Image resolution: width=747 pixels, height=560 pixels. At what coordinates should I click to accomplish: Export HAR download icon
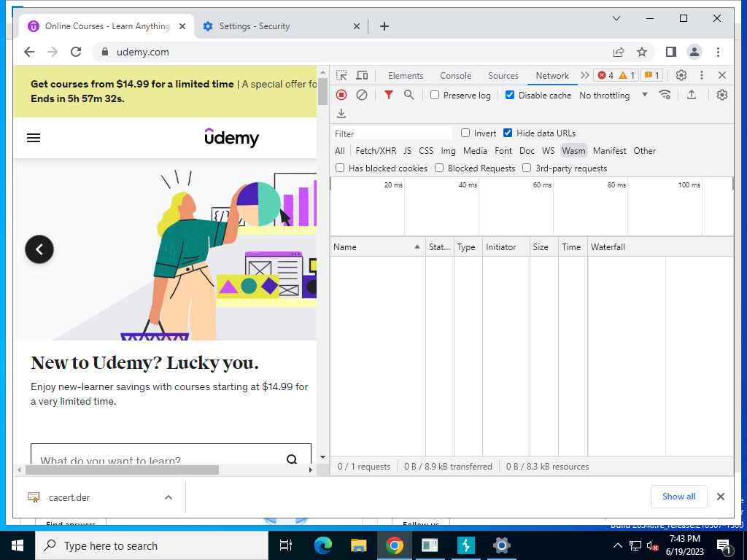(341, 113)
